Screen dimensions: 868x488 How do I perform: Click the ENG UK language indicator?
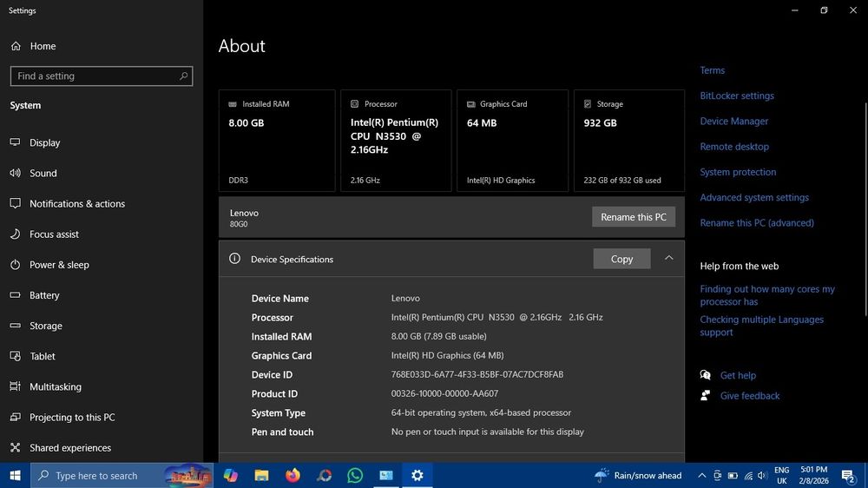pyautogui.click(x=782, y=475)
